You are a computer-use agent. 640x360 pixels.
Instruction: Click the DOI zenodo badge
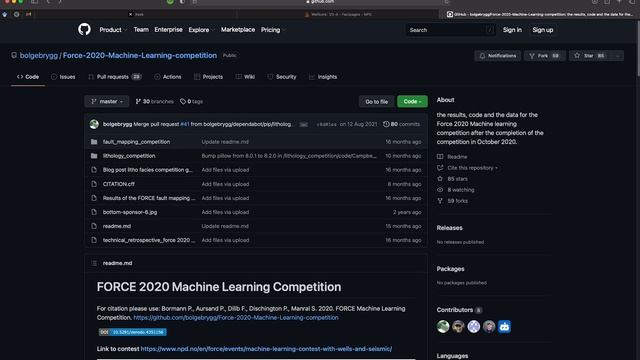132,332
